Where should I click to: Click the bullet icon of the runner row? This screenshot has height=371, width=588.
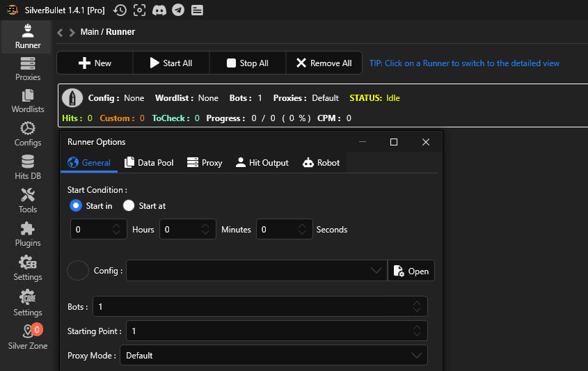(x=72, y=98)
